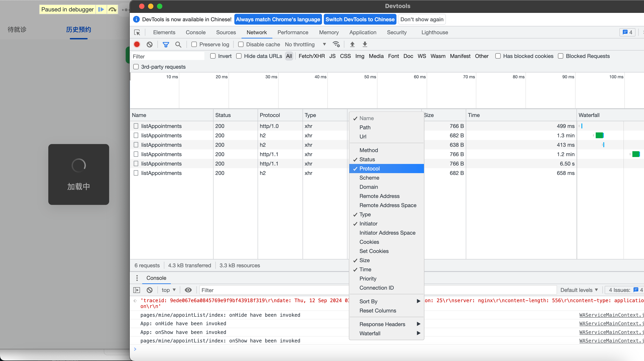Open WAServiceMainContext link for App: onShow
644x361 pixels.
611,332
